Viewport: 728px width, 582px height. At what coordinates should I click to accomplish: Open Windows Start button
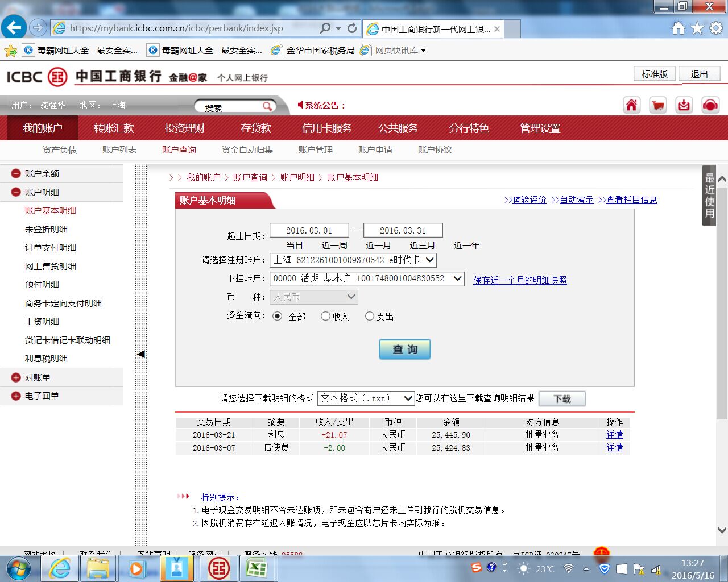18,568
